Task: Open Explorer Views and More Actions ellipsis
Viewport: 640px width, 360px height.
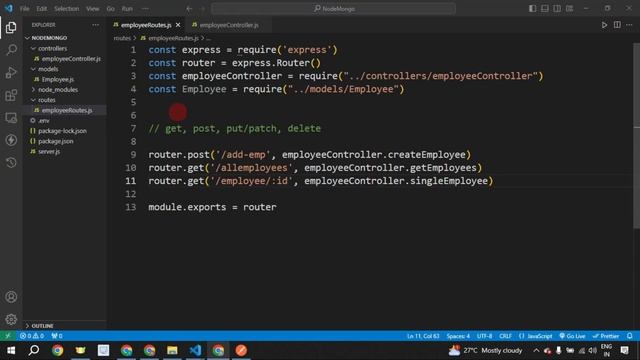Action: pos(96,25)
